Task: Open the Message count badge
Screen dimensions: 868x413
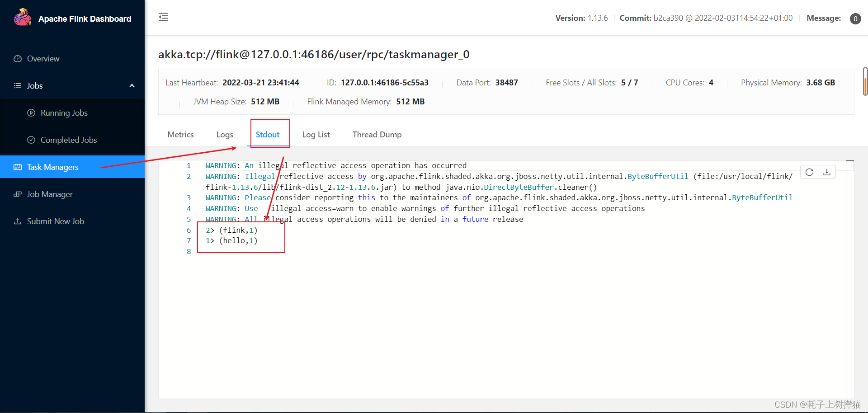Action: click(x=855, y=19)
